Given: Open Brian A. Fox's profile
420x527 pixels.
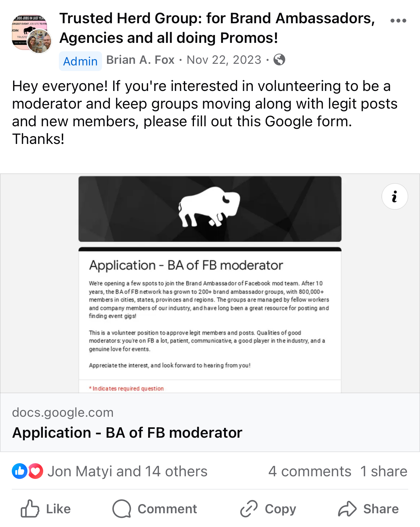Looking at the screenshot, I should (140, 60).
